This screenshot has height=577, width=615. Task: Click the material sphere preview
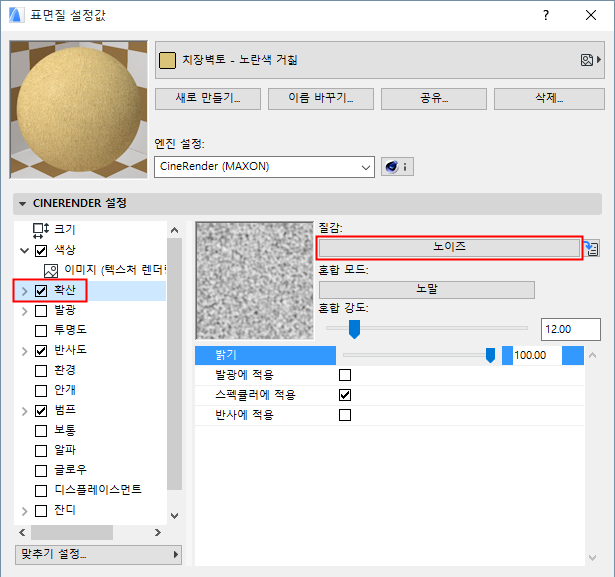pyautogui.click(x=79, y=109)
